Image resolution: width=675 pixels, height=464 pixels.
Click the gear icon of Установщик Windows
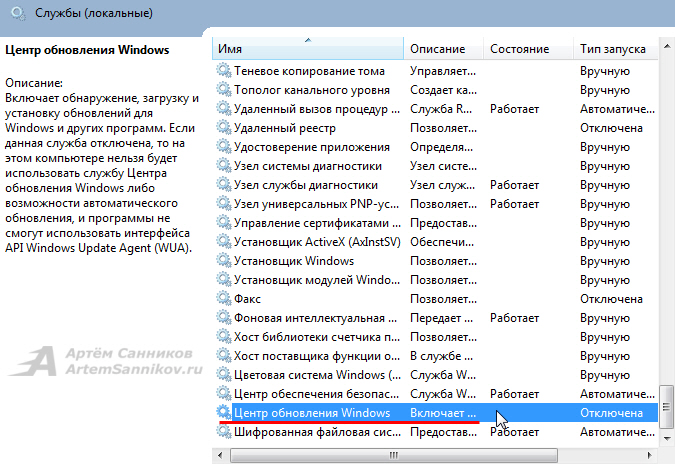point(223,260)
